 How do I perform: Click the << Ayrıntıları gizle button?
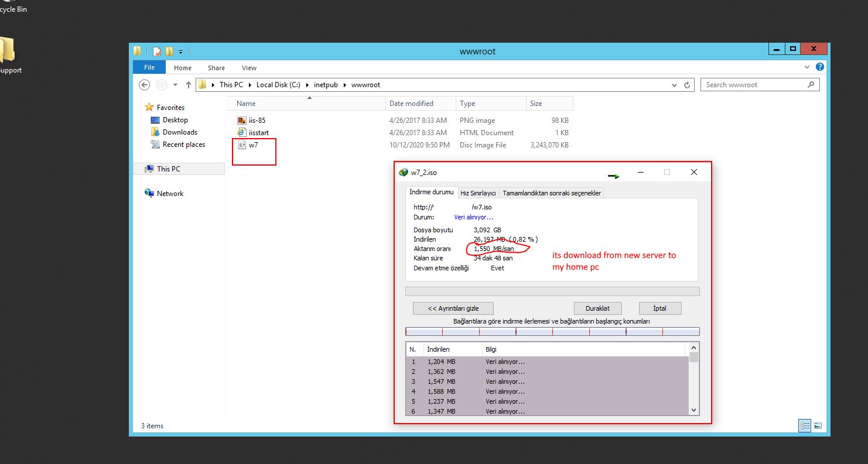click(x=453, y=308)
